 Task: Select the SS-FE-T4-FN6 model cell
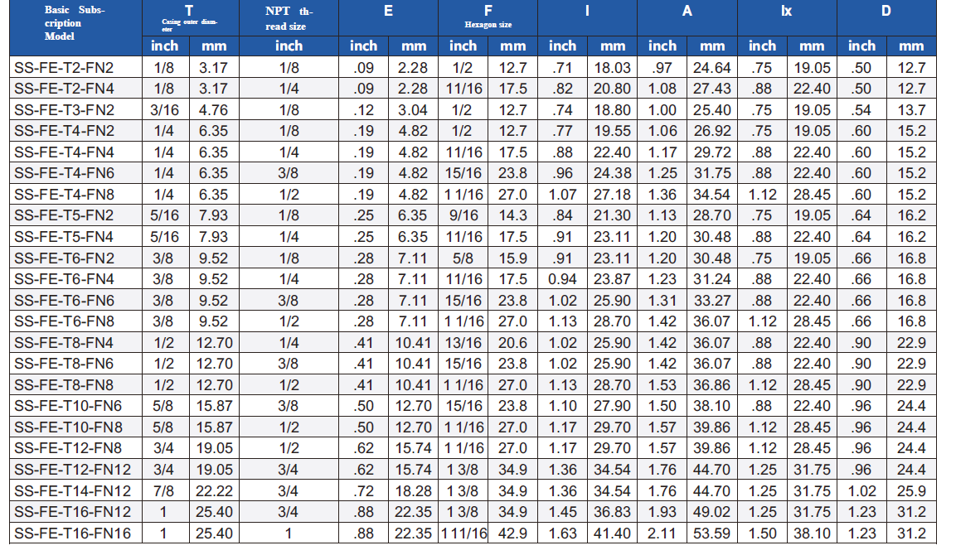(x=65, y=173)
